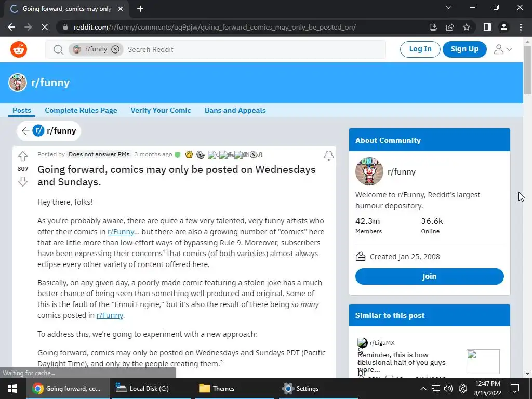Toggle the browser side panel

point(487,27)
